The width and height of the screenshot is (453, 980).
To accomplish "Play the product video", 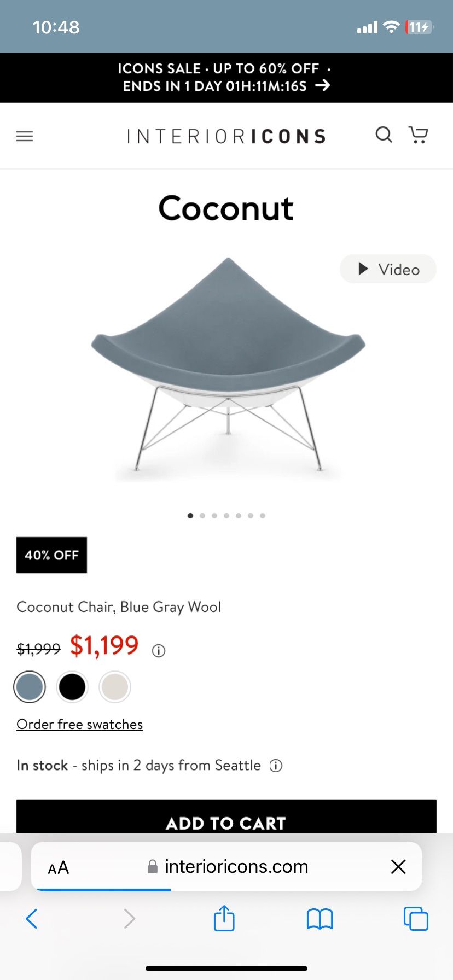I will click(x=388, y=269).
